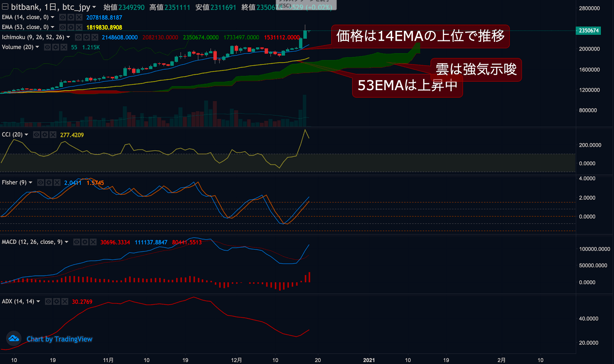Image resolution: width=614 pixels, height=364 pixels.
Task: Remove the Fisher (9) indicator
Action: click(x=57, y=183)
